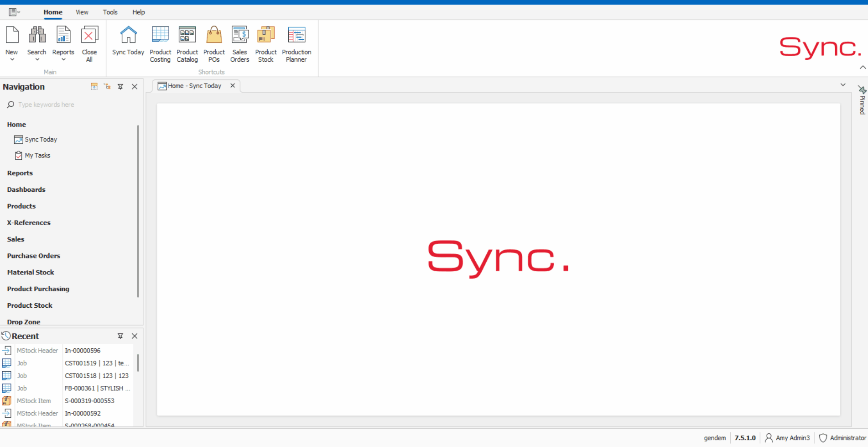Image resolution: width=868 pixels, height=447 pixels.
Task: Click the Recent history clock icon
Action: coord(6,336)
